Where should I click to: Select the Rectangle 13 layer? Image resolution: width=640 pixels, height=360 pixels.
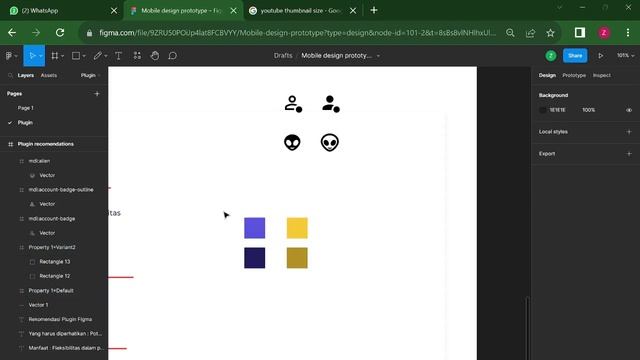click(54, 262)
